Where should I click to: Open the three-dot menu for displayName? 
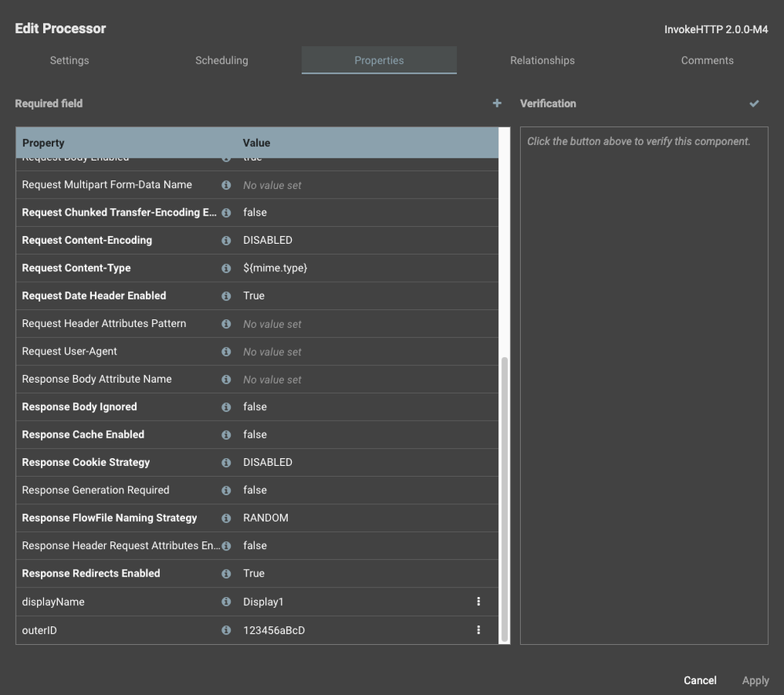pyautogui.click(x=479, y=602)
